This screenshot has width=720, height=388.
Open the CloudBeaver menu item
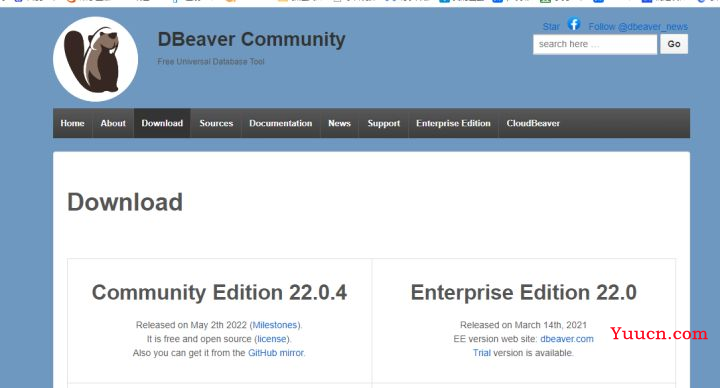(533, 123)
